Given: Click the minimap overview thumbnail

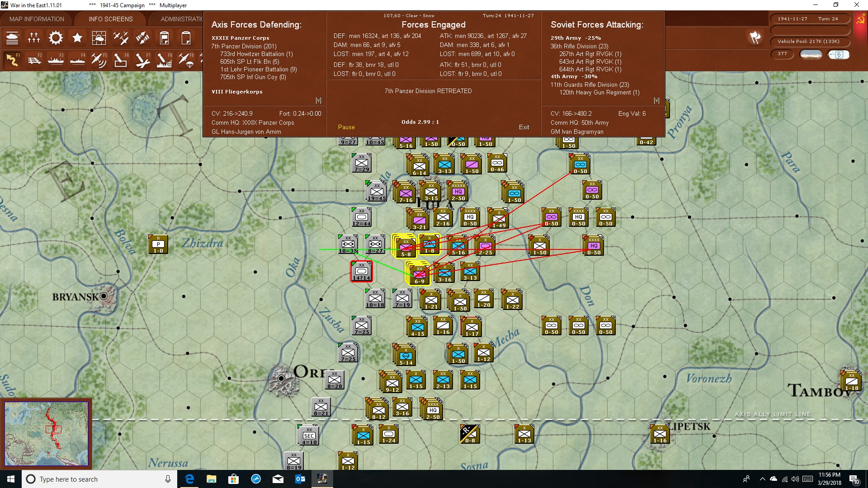Looking at the screenshot, I should click(46, 434).
